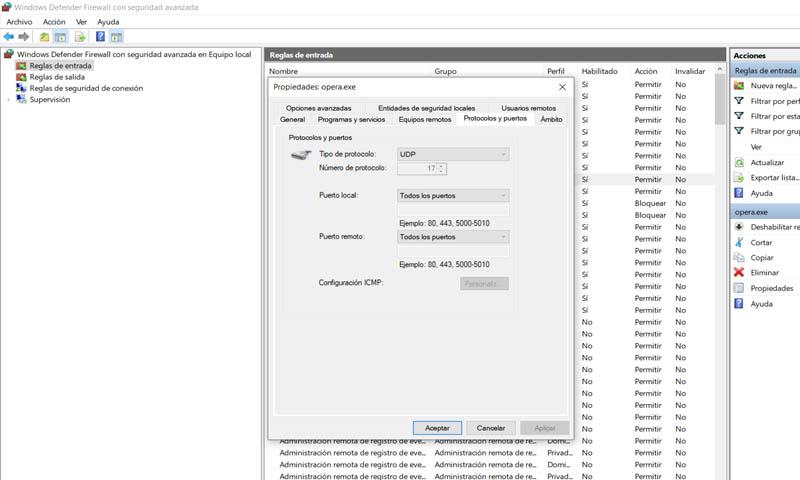800x480 pixels.
Task: Switch to the Ámbito tab
Action: (x=552, y=119)
